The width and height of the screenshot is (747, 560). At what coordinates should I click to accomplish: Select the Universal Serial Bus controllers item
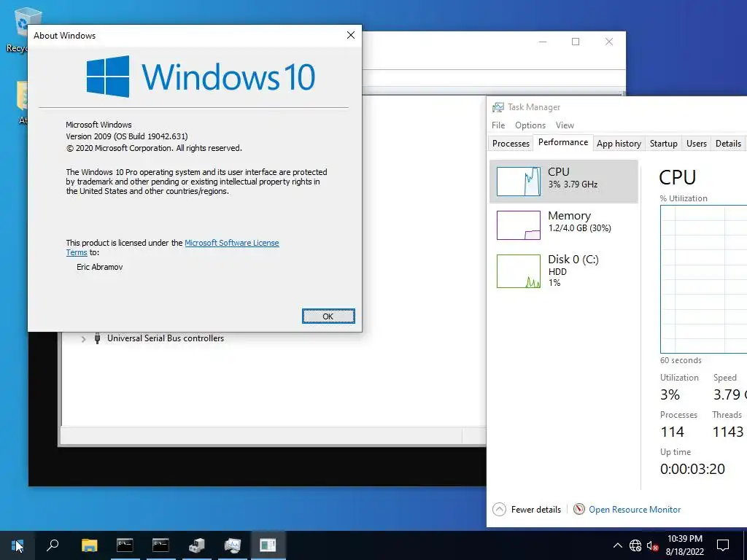pos(166,338)
